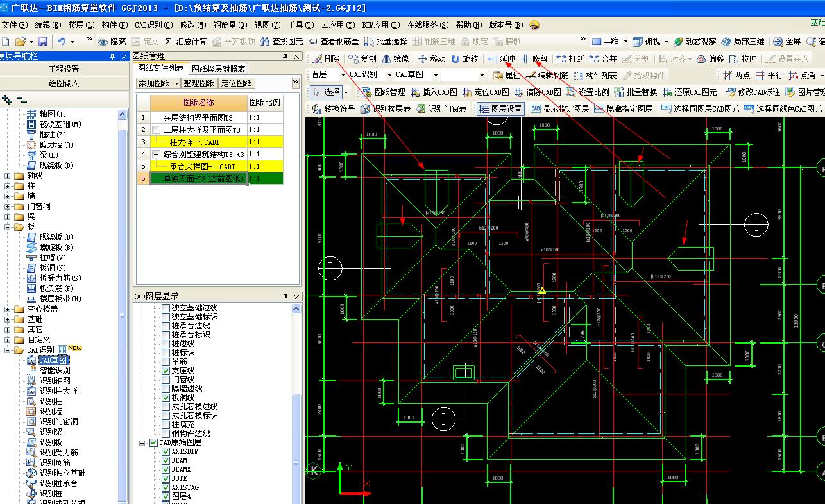The width and height of the screenshot is (825, 504).
Task: Uncheck the BEAM layer checkbox
Action: pyautogui.click(x=166, y=460)
